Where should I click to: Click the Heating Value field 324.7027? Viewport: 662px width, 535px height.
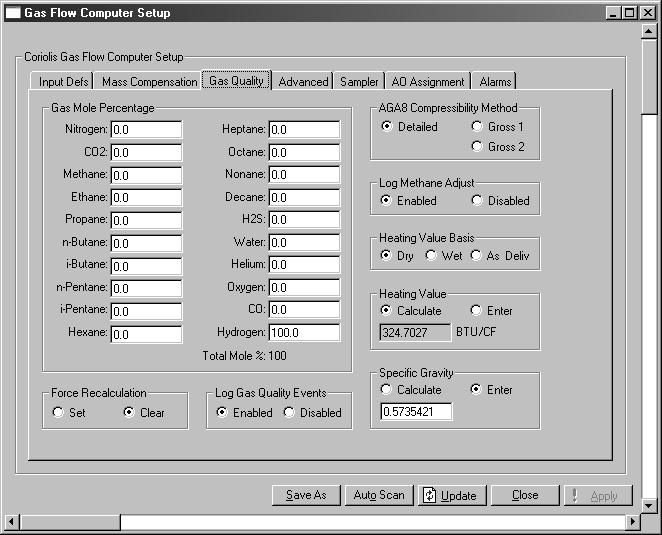(415, 332)
